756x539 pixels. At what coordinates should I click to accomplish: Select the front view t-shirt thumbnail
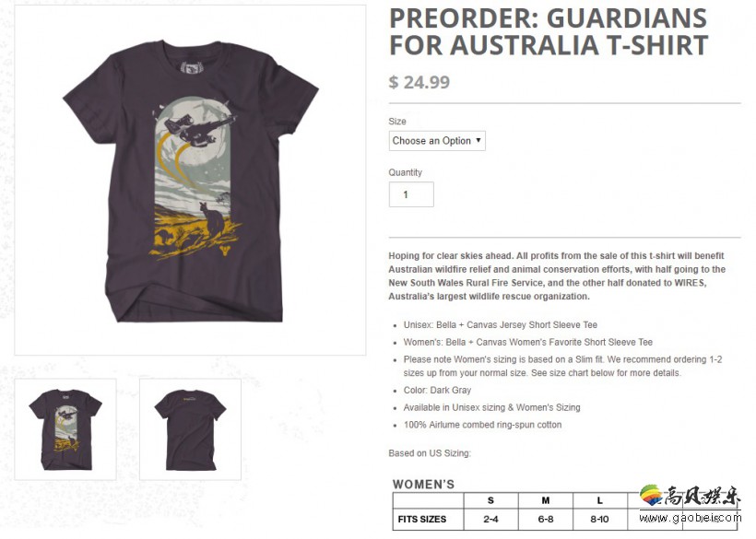pos(65,429)
